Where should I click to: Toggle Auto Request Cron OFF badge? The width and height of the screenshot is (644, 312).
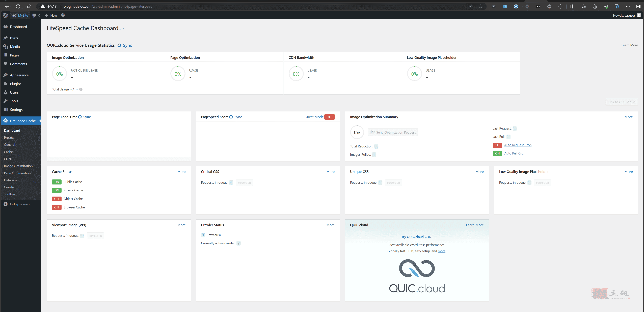click(x=497, y=145)
